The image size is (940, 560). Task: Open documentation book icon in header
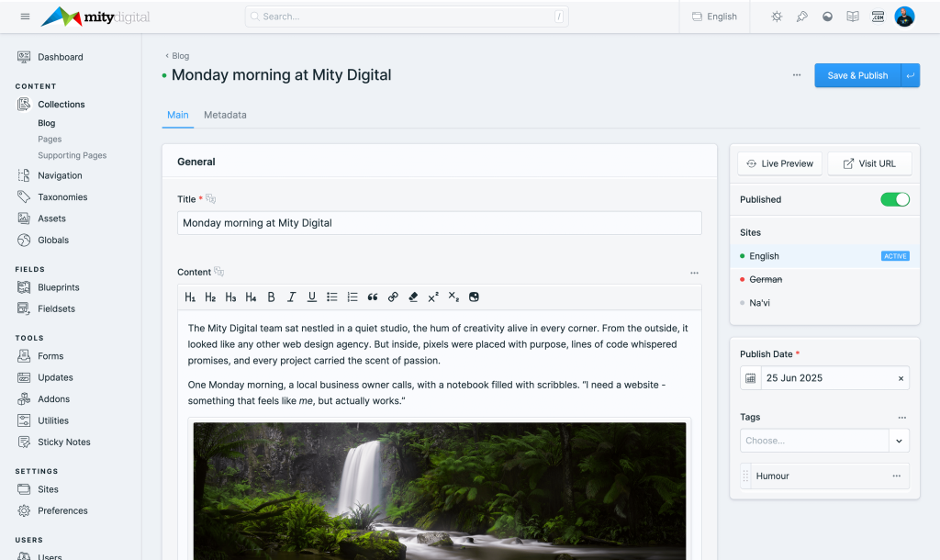click(x=853, y=17)
